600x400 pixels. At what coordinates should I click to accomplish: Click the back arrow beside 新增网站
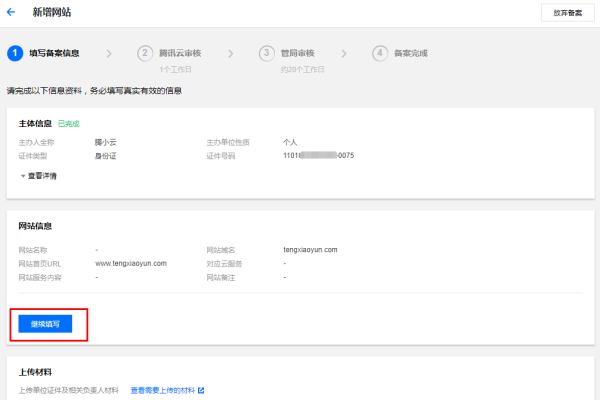[11, 13]
